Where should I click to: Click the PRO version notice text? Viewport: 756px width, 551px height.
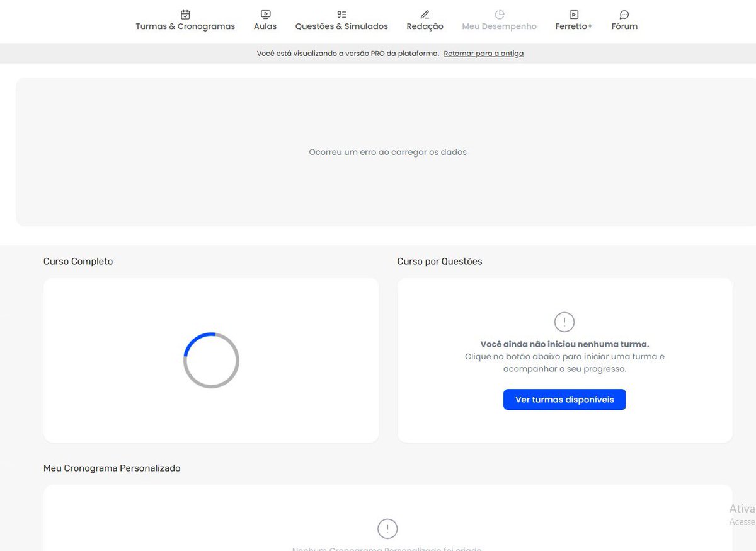[x=348, y=54]
